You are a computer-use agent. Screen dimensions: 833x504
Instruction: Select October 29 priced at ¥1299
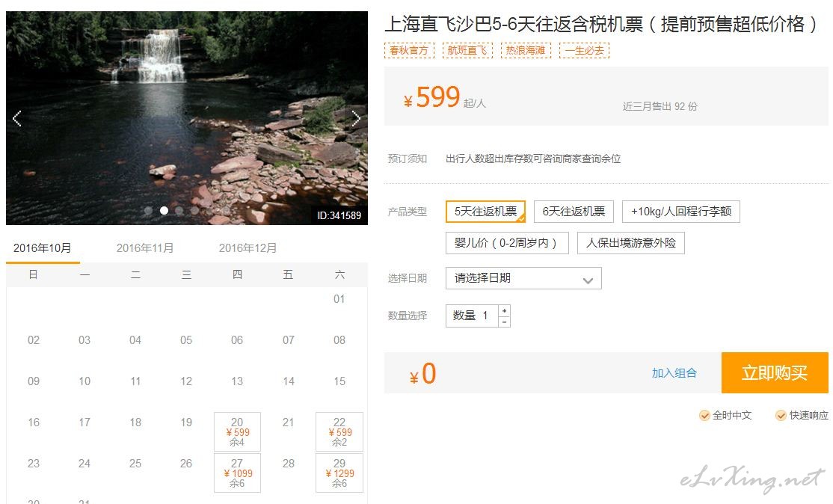click(x=339, y=473)
